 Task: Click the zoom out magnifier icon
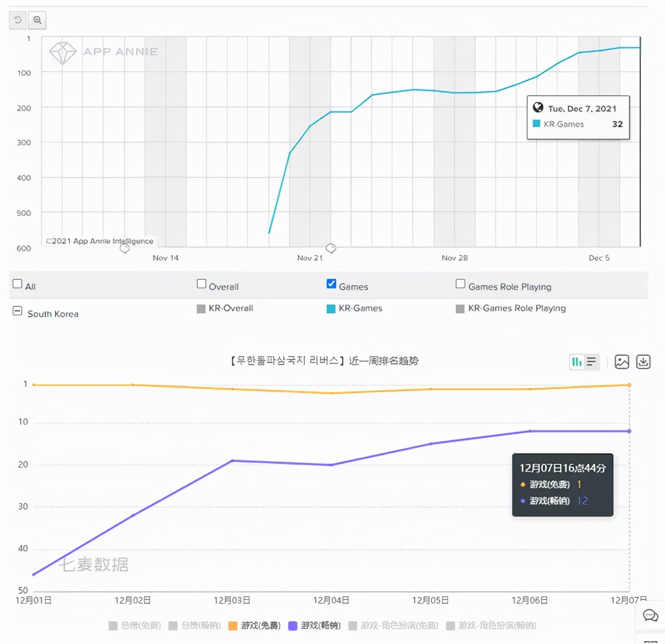(x=37, y=20)
